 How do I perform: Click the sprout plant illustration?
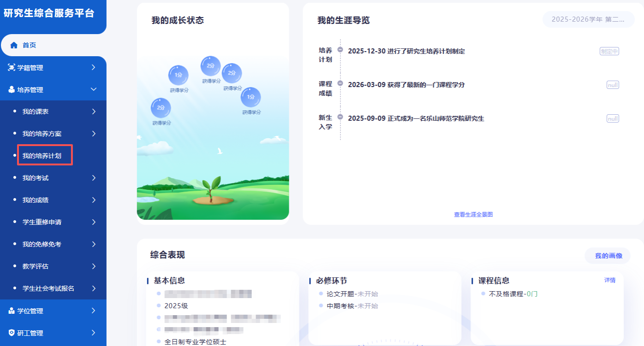point(212,190)
